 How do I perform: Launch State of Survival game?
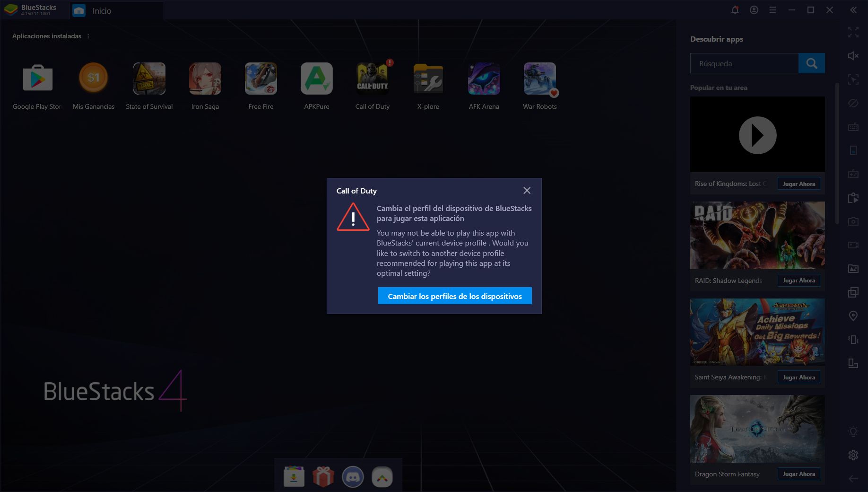(x=149, y=78)
